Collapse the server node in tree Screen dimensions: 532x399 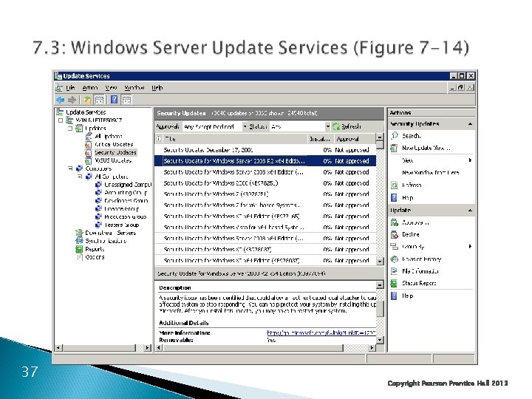[61, 120]
